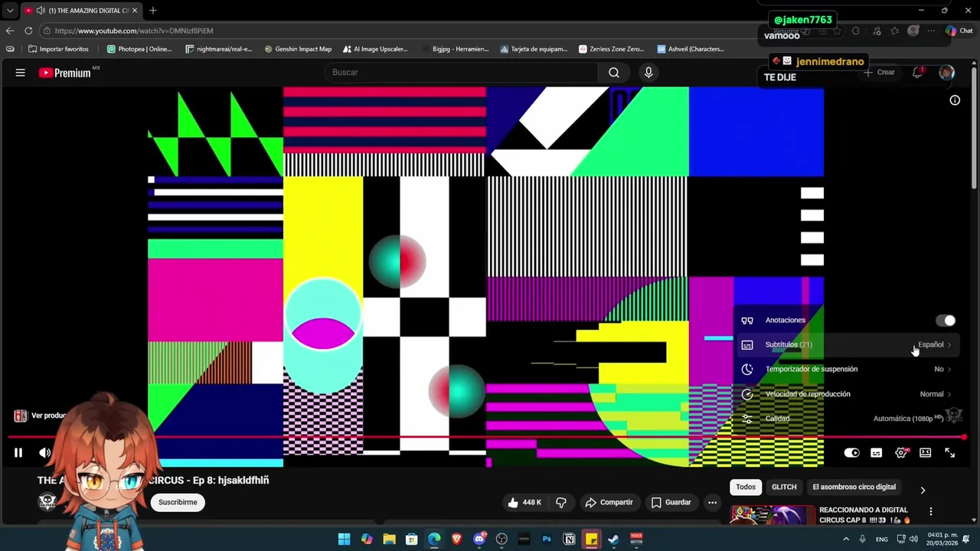Image resolution: width=980 pixels, height=551 pixels.
Task: Open the video info card icon
Action: point(955,100)
